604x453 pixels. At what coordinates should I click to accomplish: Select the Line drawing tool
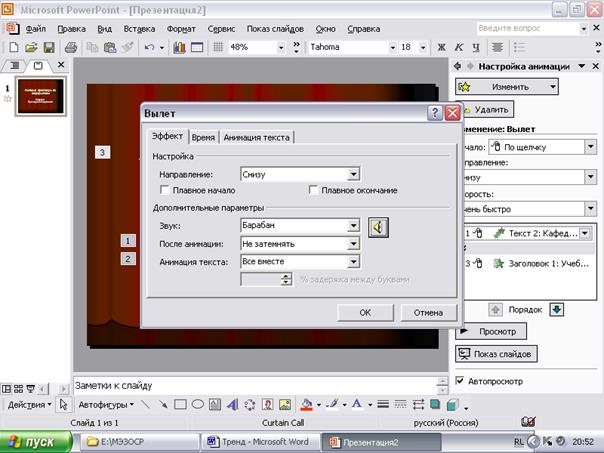[x=145, y=404]
